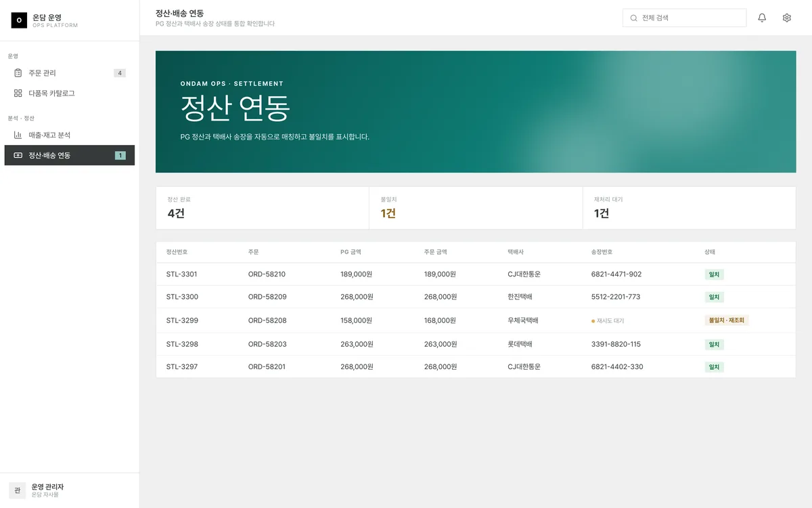Open order ORD-58210
The width and height of the screenshot is (812, 508).
[267, 274]
